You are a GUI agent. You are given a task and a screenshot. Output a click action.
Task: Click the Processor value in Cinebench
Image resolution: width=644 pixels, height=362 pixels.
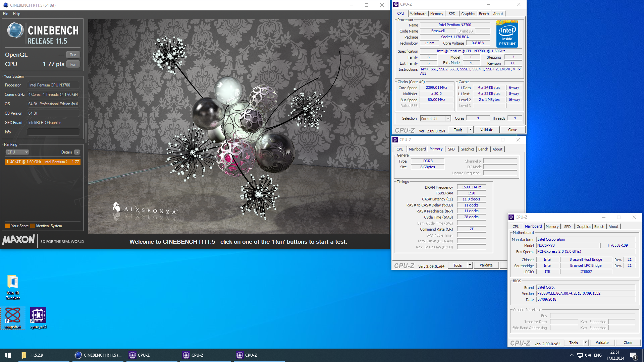[53, 85]
